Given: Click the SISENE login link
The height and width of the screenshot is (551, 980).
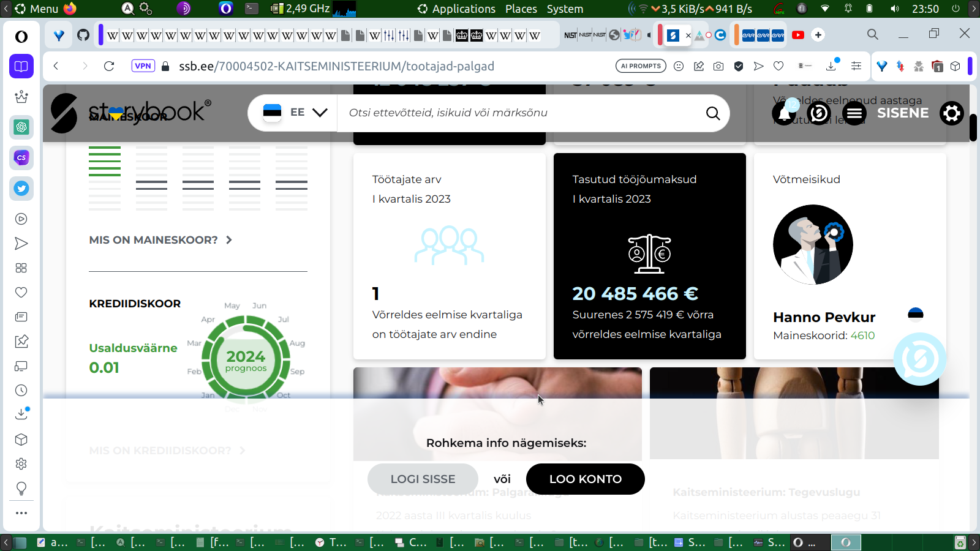Looking at the screenshot, I should click(903, 113).
